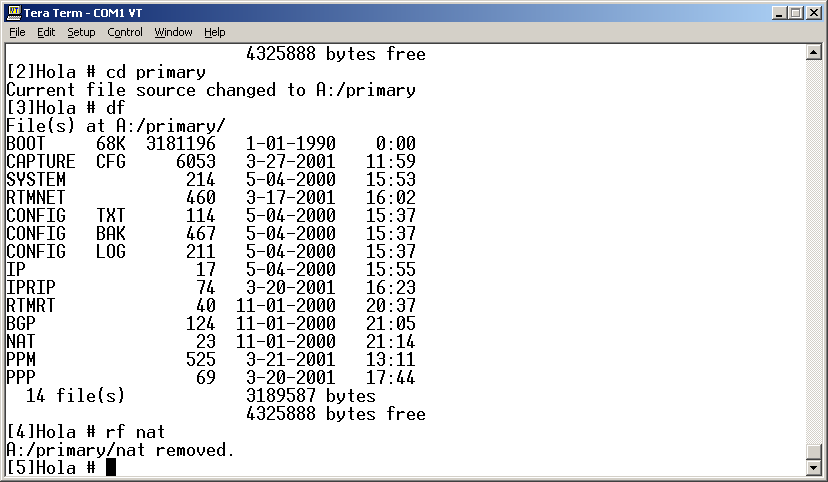The height and width of the screenshot is (482, 828).
Task: Open the File menu
Action: coord(17,32)
